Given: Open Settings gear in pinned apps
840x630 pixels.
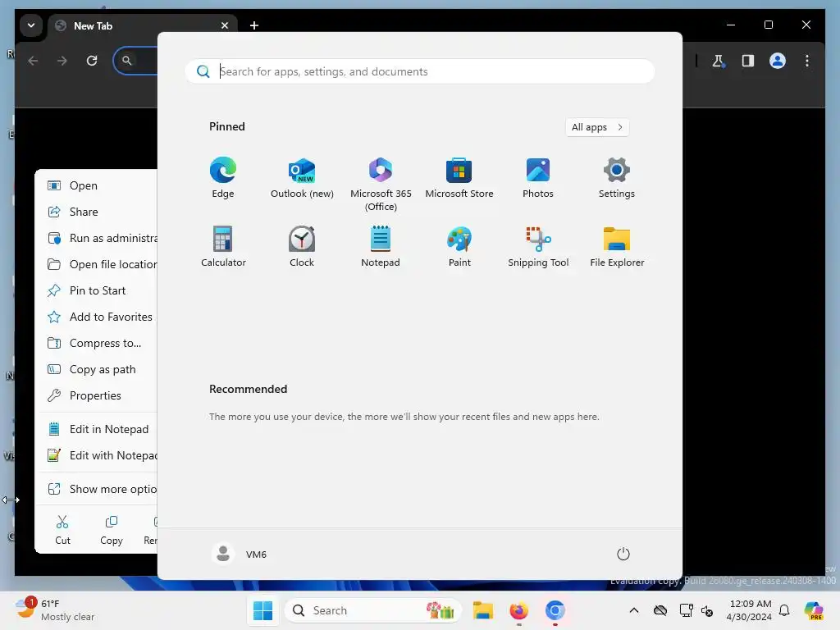Looking at the screenshot, I should 617,178.
